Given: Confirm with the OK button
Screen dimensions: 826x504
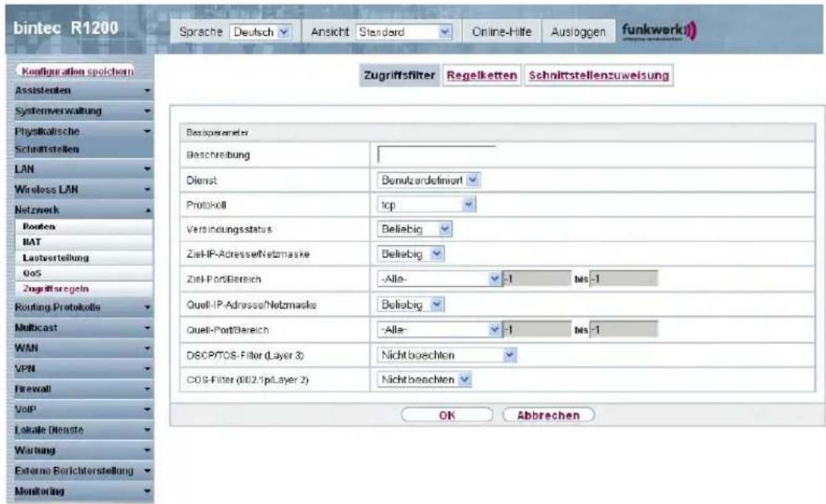Looking at the screenshot, I should pos(447,415).
